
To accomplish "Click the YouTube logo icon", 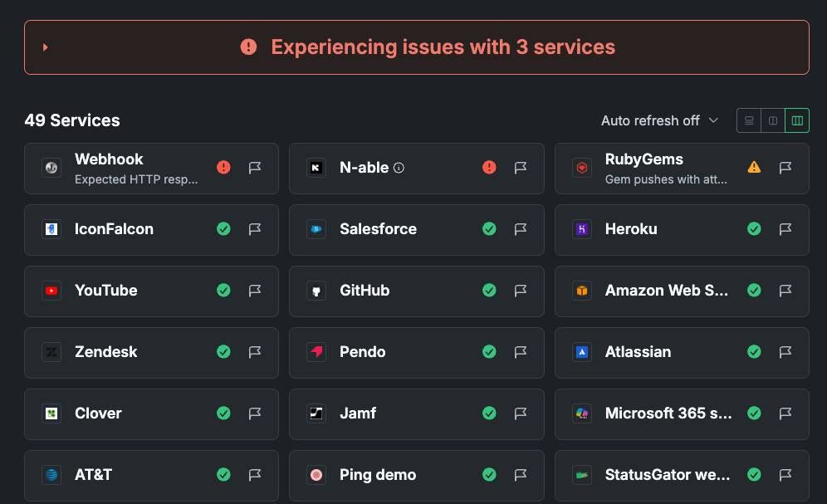I will 51,291.
